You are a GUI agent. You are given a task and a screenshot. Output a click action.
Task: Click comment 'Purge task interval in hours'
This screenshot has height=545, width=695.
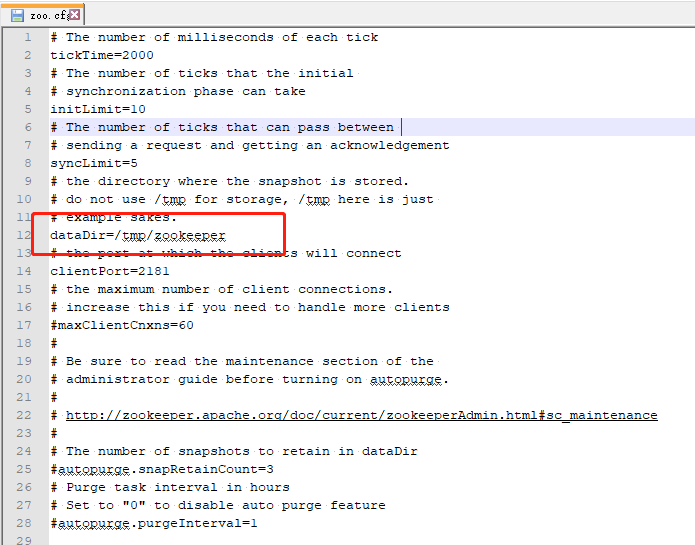(x=178, y=487)
